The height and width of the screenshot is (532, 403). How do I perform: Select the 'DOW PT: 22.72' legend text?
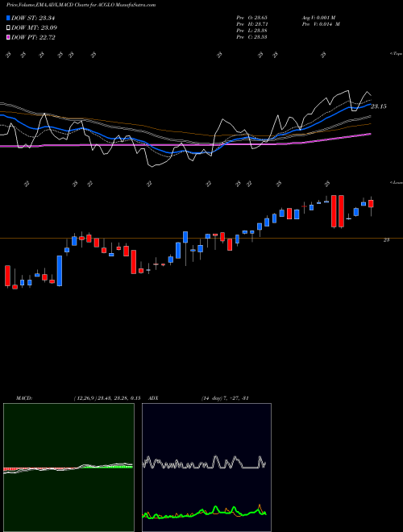pyautogui.click(x=33, y=37)
